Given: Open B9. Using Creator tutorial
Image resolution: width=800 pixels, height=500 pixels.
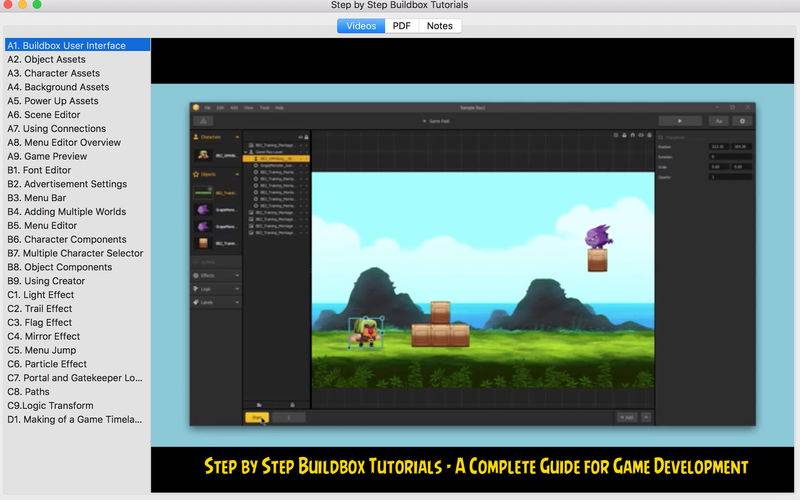Looking at the screenshot, I should point(78,281).
